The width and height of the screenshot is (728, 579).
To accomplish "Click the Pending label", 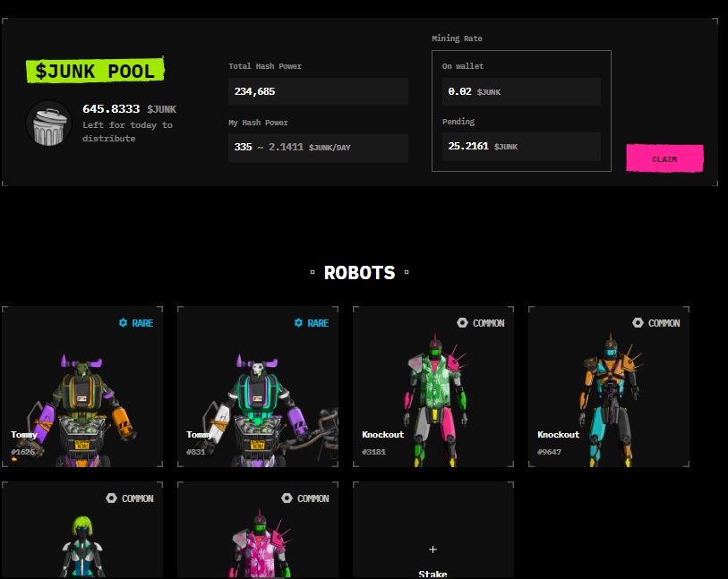I will (x=458, y=122).
